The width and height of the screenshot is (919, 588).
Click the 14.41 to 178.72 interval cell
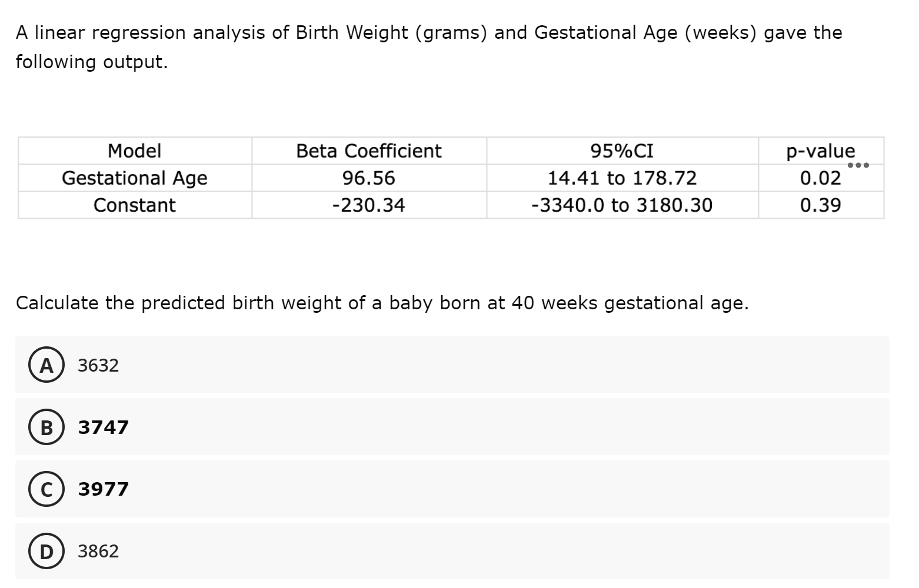pyautogui.click(x=622, y=178)
